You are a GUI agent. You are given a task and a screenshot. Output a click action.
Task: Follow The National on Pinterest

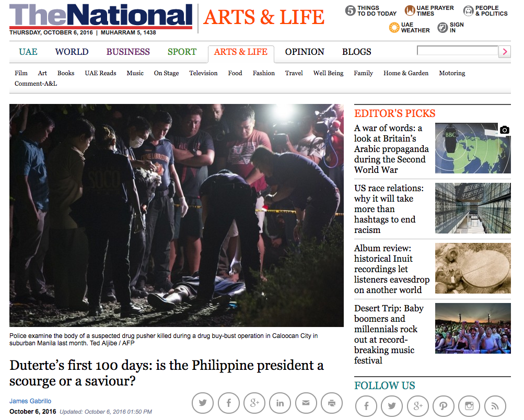[x=444, y=406]
